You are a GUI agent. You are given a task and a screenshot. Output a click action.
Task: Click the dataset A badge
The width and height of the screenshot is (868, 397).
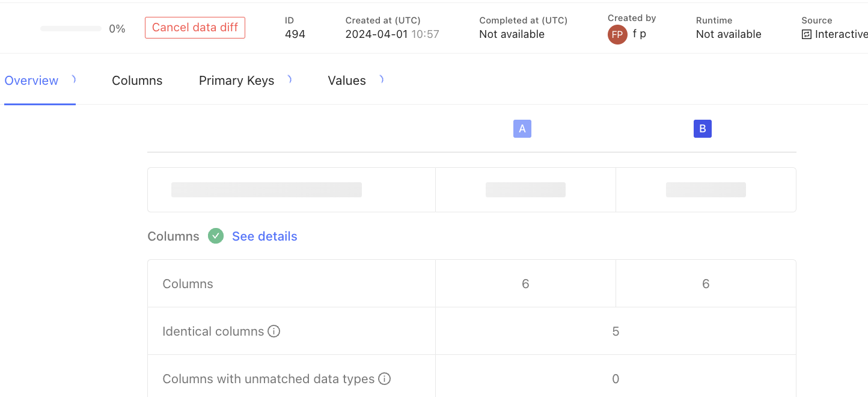click(522, 129)
